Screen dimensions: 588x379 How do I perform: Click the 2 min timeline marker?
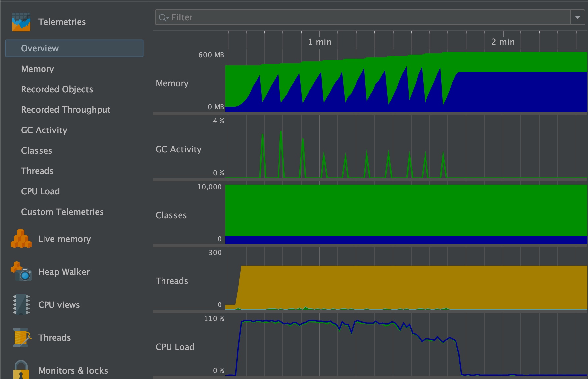point(503,42)
